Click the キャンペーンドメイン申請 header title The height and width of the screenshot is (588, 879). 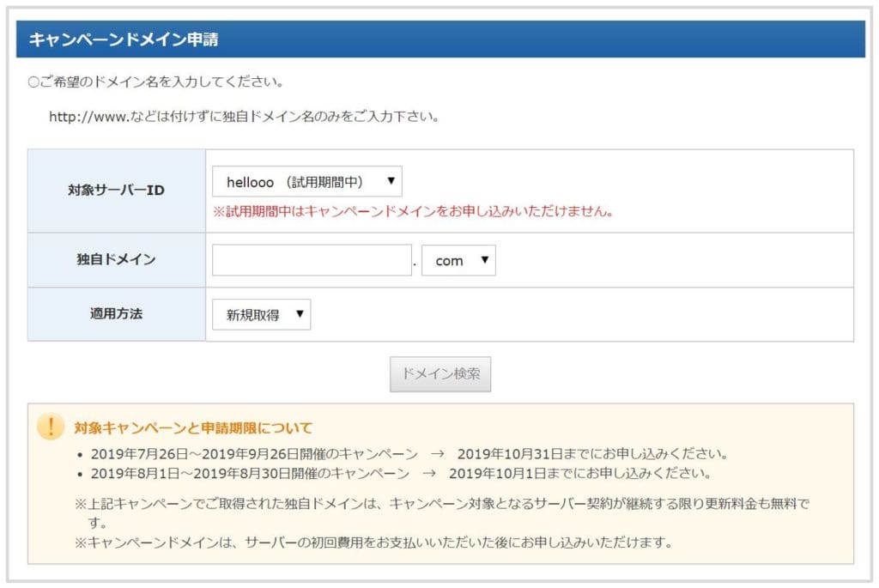tap(124, 39)
